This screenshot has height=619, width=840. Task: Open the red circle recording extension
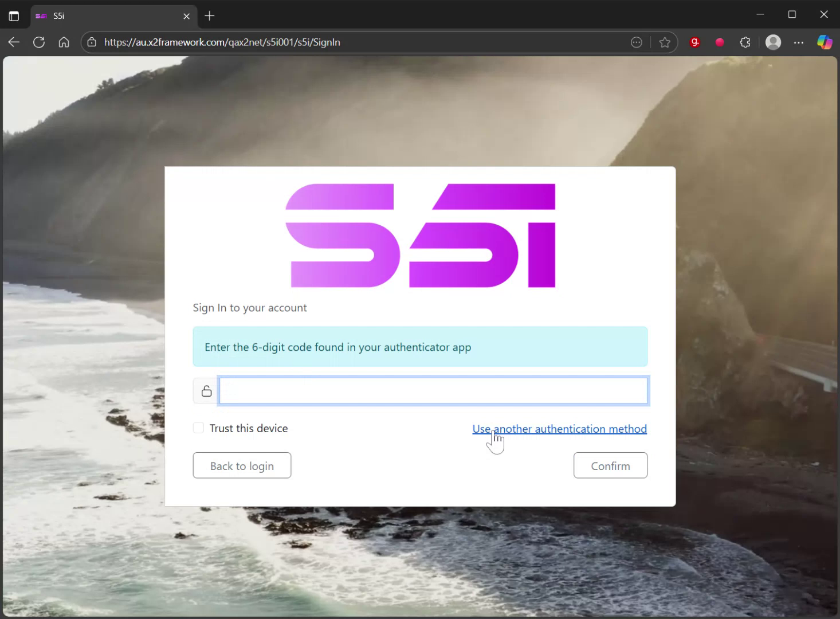tap(720, 42)
